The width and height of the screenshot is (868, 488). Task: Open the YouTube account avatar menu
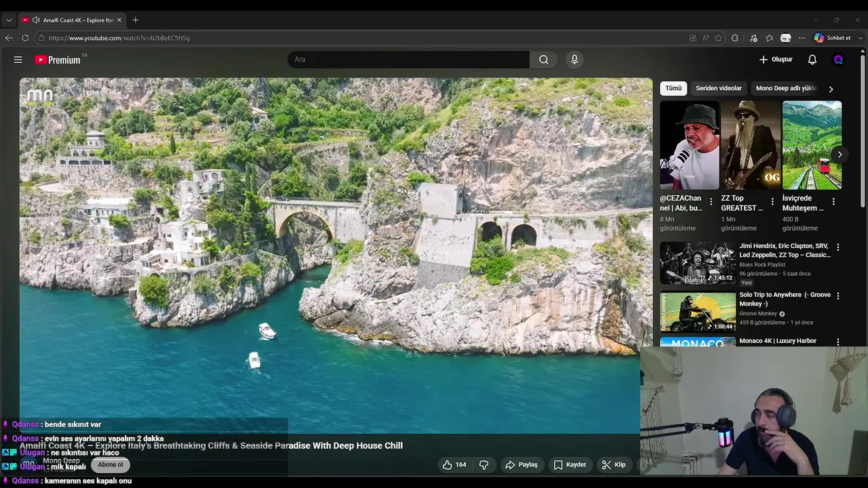[838, 60]
